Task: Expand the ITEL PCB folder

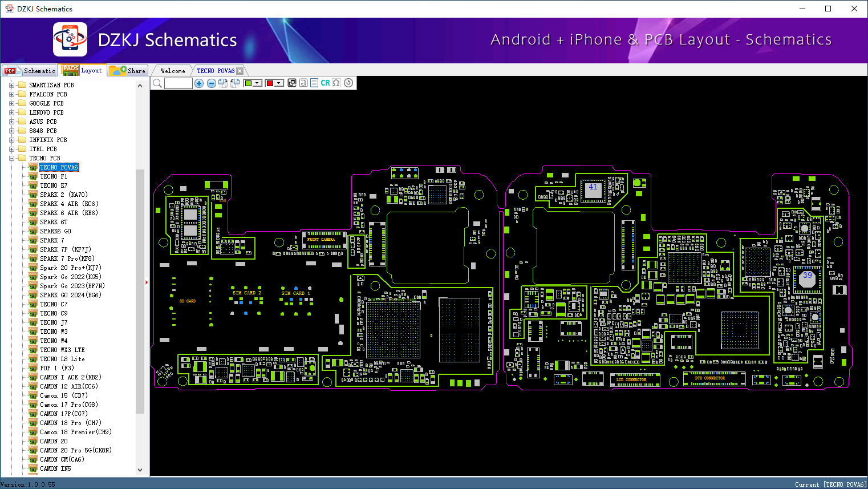Action: pos(11,149)
